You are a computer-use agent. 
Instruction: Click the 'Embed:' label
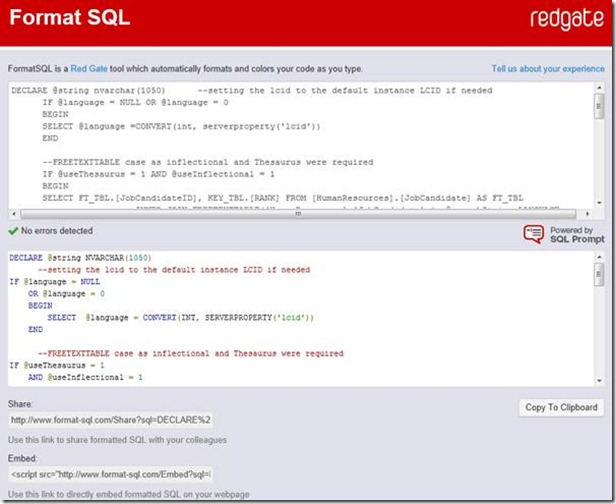(22, 458)
